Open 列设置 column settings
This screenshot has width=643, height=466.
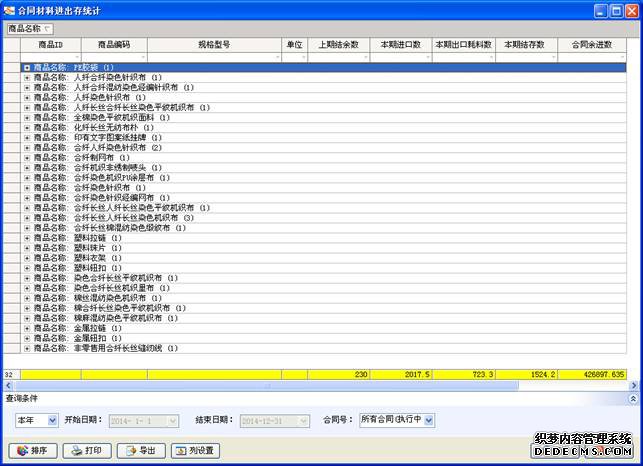click(195, 450)
